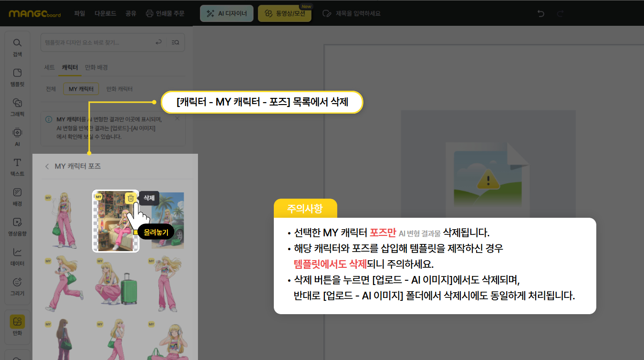Viewport: 644px width, 360px height.
Task: Click the title input field 제목을 입력하세요
Action: (358, 13)
